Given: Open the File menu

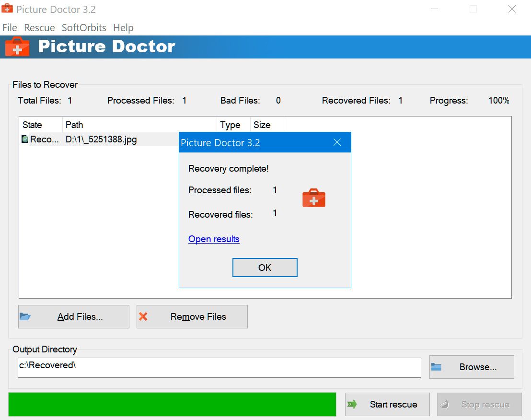Looking at the screenshot, I should point(10,28).
